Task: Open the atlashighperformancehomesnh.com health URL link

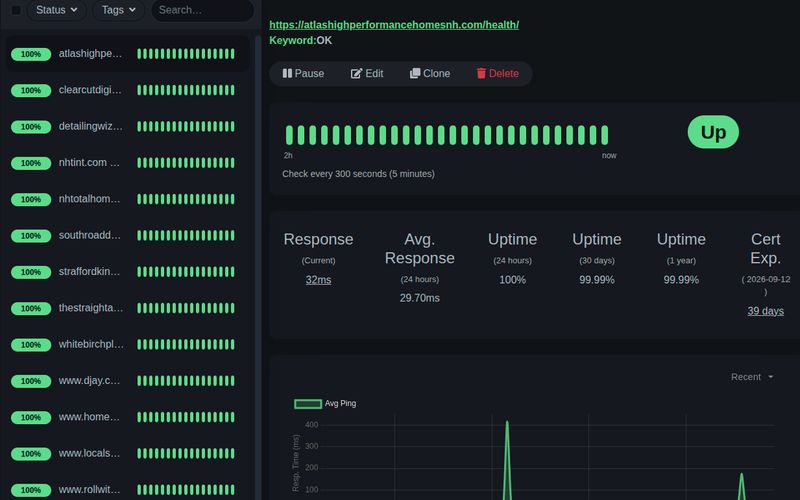Action: (394, 24)
